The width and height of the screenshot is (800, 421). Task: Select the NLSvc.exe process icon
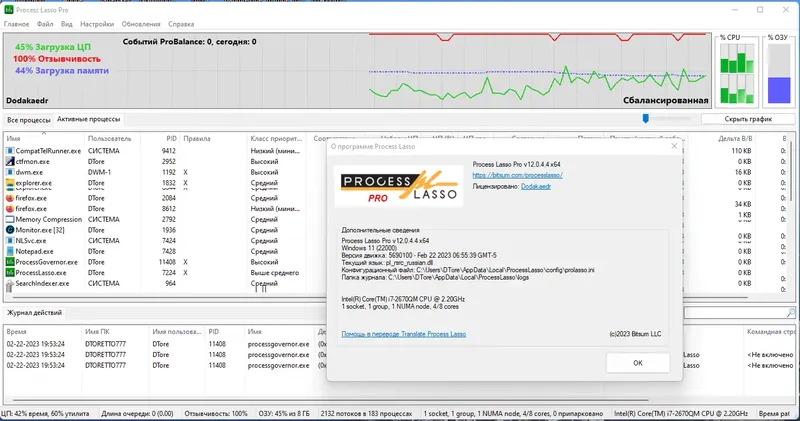10,241
